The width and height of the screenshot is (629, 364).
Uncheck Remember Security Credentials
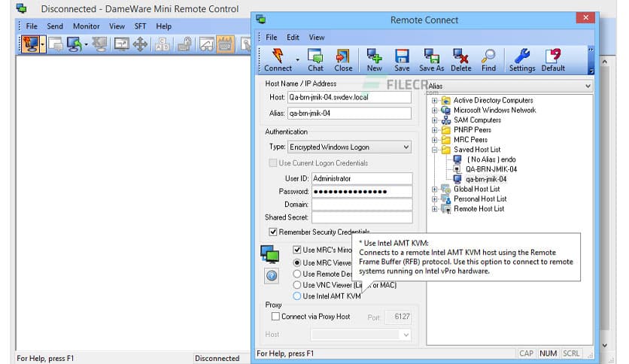coord(273,232)
